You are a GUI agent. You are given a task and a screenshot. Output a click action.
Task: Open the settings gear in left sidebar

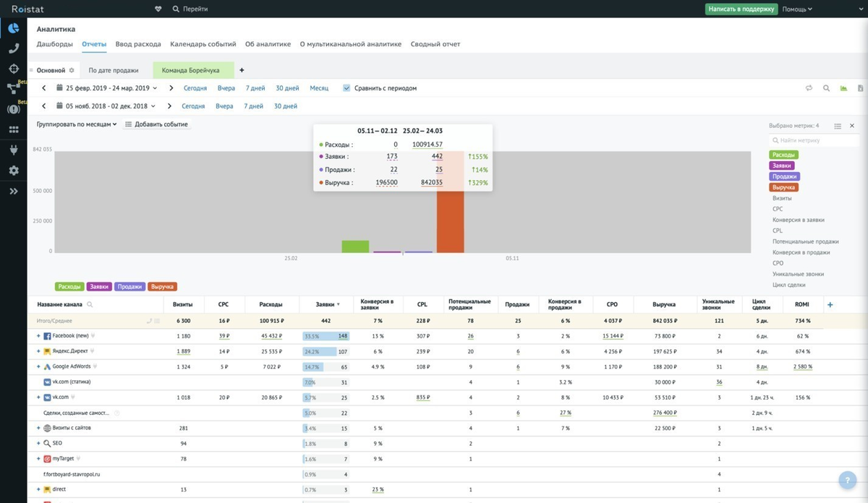pos(14,171)
